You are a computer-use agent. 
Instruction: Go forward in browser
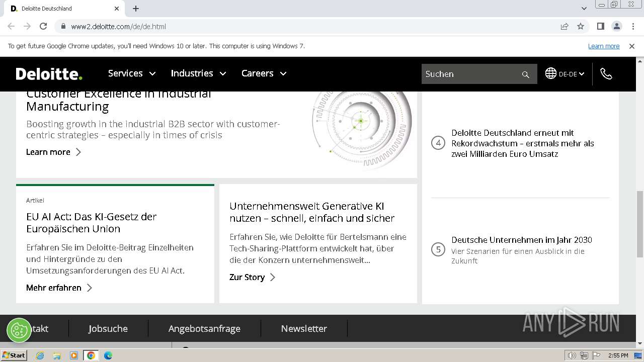tap(27, 26)
